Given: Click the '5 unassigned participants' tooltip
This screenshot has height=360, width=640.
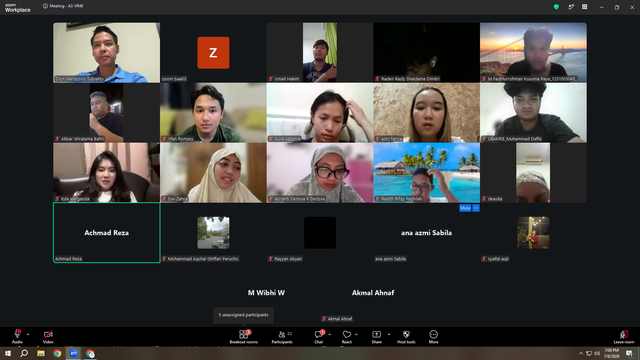Looking at the screenshot, I should 244,315.
